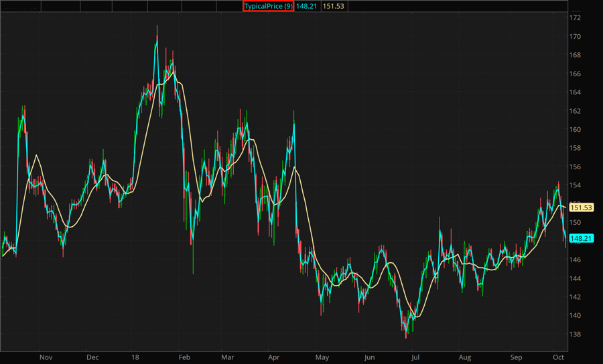Image resolution: width=603 pixels, height=364 pixels.
Task: Click the Nov label on time axis
Action: tap(46, 357)
